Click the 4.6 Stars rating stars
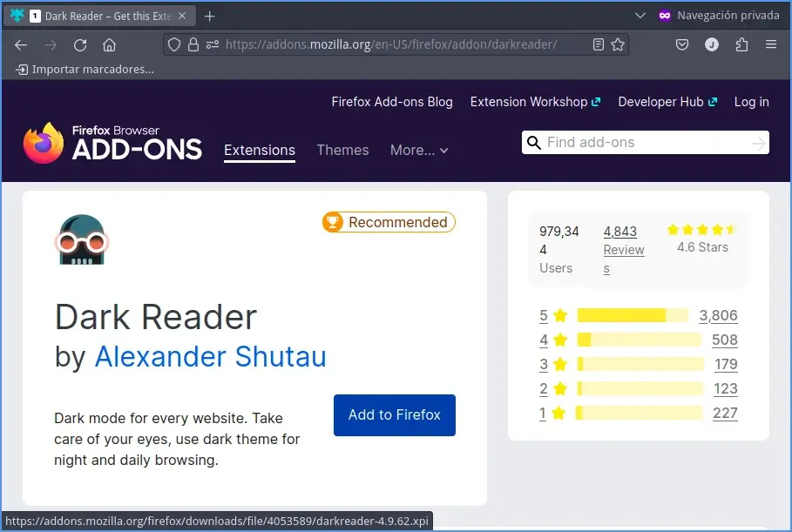792x532 pixels. [702, 230]
